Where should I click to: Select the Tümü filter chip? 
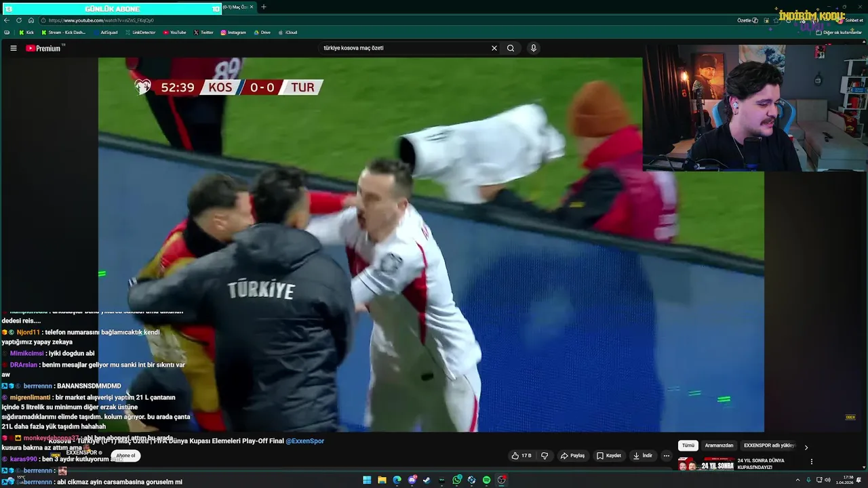click(x=688, y=445)
